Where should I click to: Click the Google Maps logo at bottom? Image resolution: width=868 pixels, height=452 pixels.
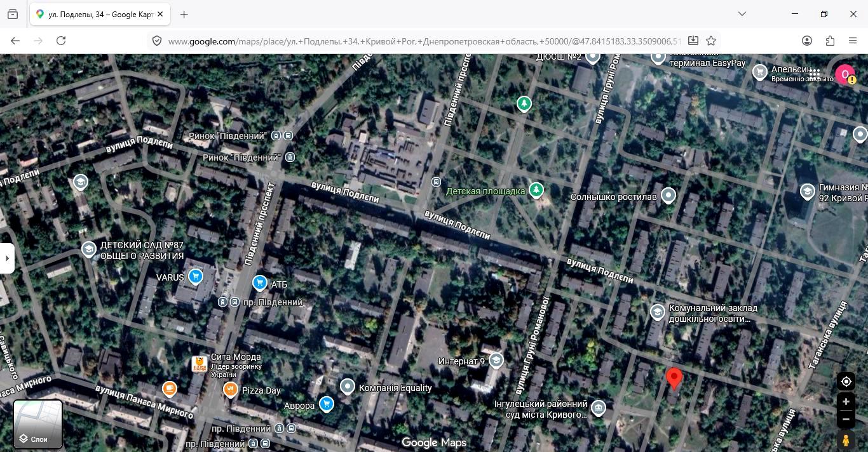point(434,442)
